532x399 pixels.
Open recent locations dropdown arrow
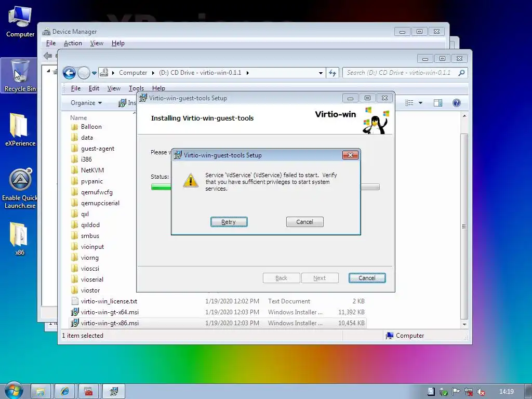(x=94, y=73)
